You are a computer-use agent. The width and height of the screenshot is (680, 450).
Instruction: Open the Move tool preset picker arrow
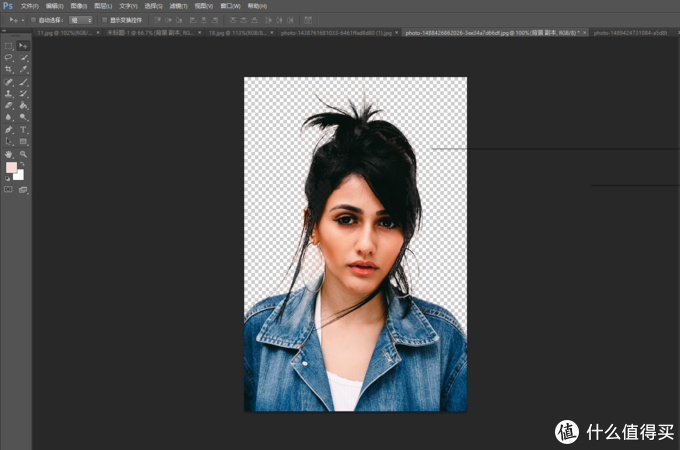coord(23,20)
